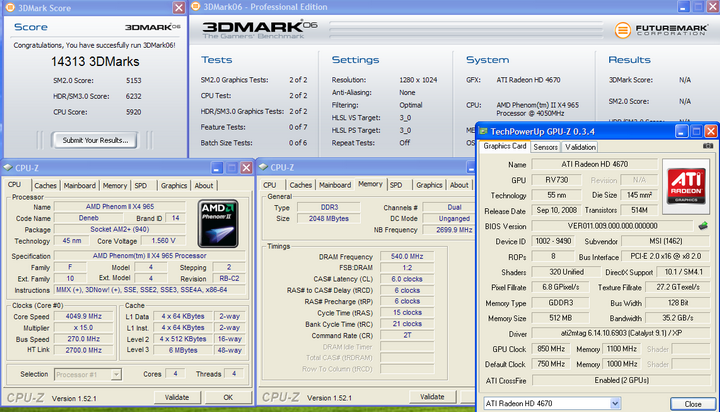Minimize the GPU-Z window
720x412 pixels.
(x=681, y=131)
